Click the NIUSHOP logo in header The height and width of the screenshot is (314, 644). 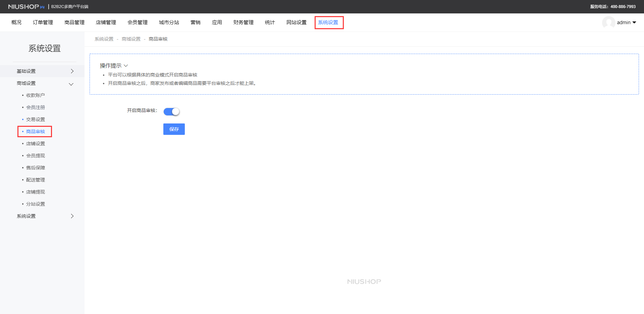point(26,7)
